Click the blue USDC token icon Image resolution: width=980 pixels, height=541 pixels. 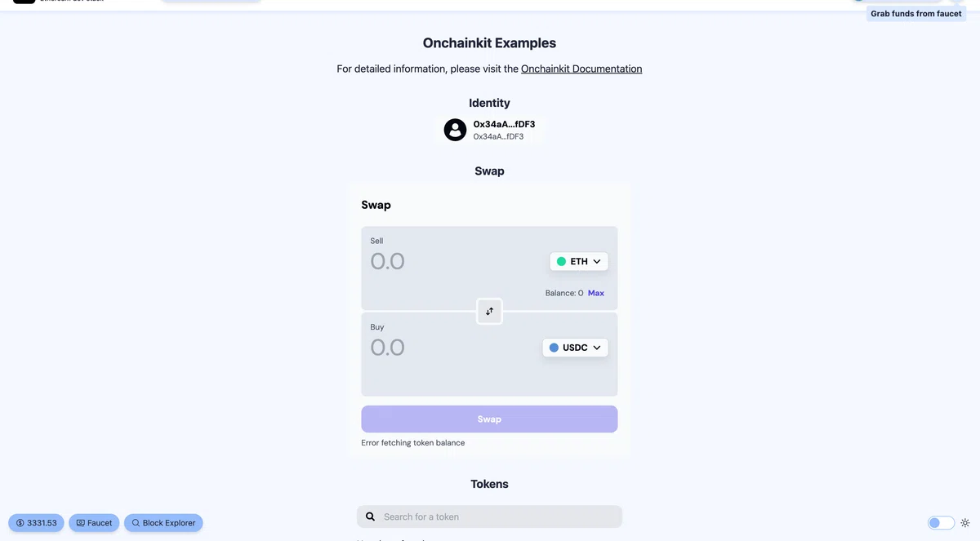click(x=554, y=348)
